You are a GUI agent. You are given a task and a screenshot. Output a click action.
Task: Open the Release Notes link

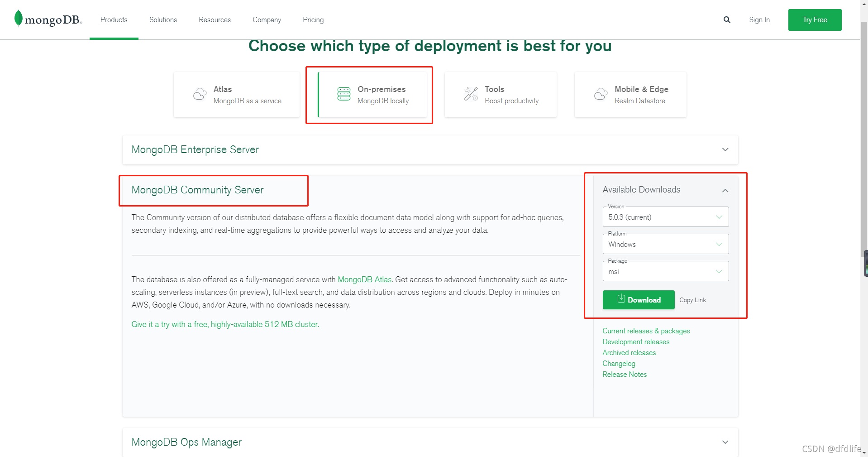[625, 375]
